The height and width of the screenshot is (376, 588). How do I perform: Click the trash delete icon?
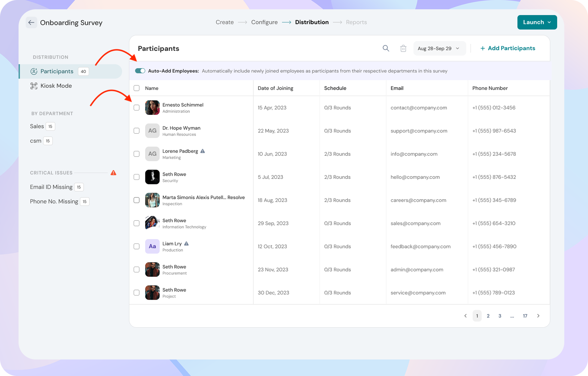(403, 49)
